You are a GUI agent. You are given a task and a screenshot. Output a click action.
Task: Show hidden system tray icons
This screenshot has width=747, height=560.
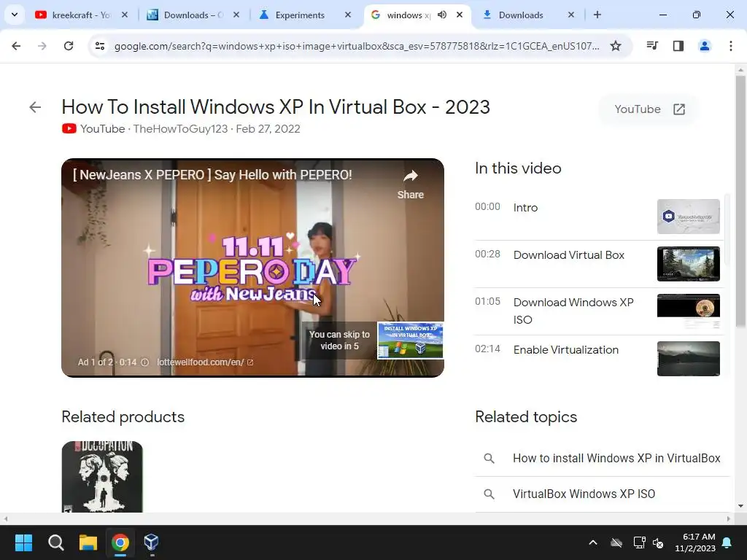pos(593,542)
